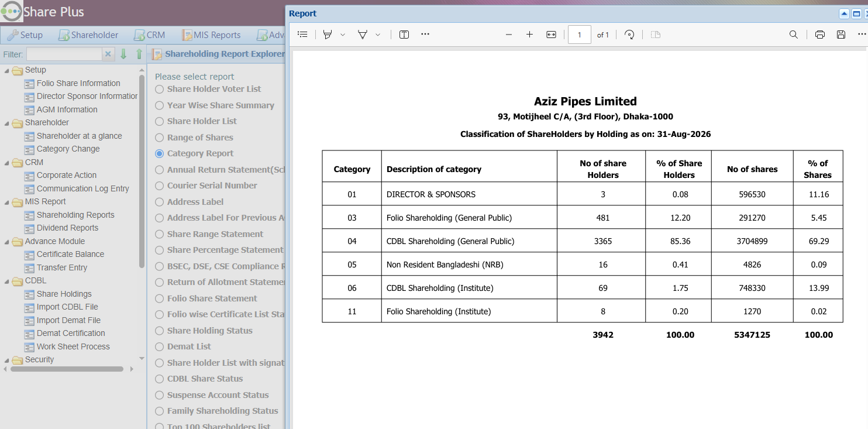Pick the Courier Serial Number report option
Image resolution: width=868 pixels, height=429 pixels.
[159, 186]
